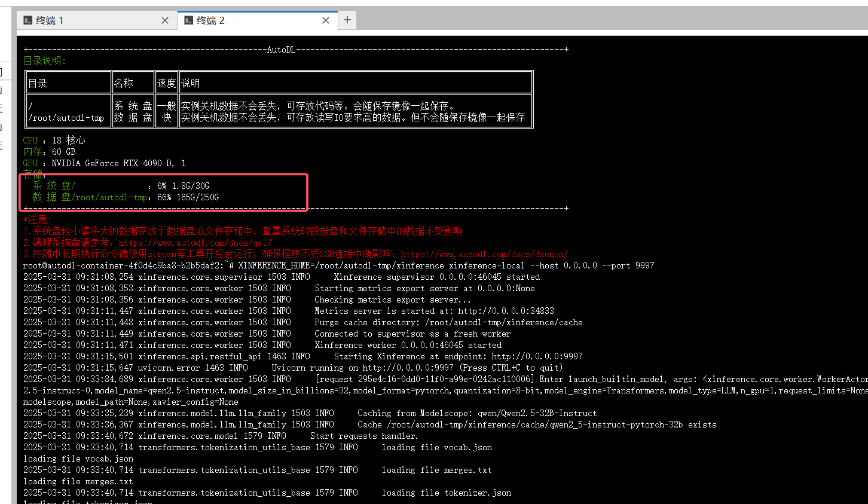Close the 终端 1 tab
The height and width of the screenshot is (504, 868).
point(165,20)
